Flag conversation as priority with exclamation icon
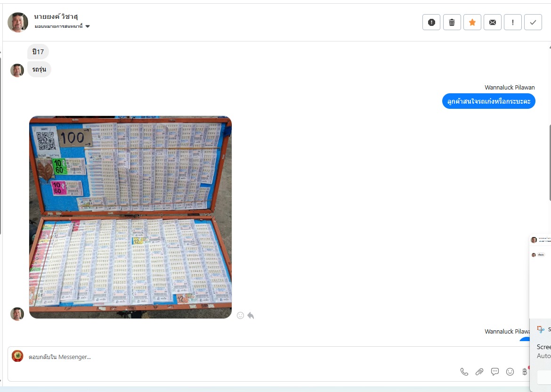The width and height of the screenshot is (551, 392). coord(513,23)
